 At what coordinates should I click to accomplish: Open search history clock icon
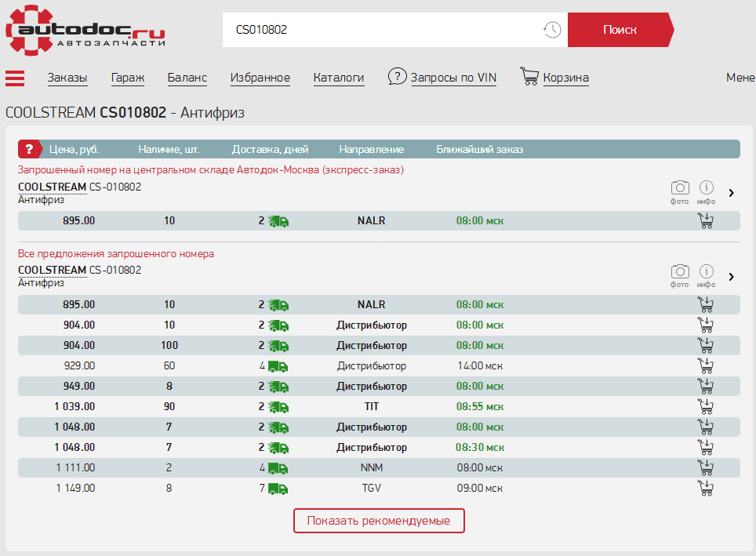pyautogui.click(x=552, y=30)
